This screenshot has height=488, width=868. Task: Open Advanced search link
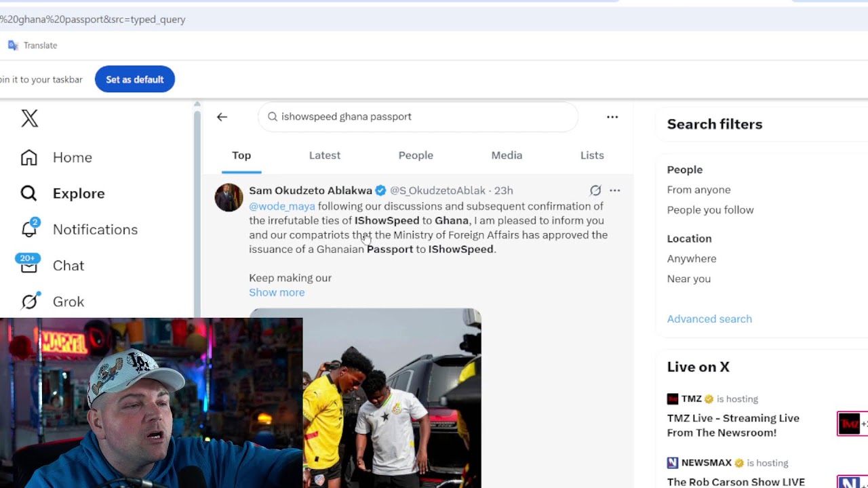[709, 319]
